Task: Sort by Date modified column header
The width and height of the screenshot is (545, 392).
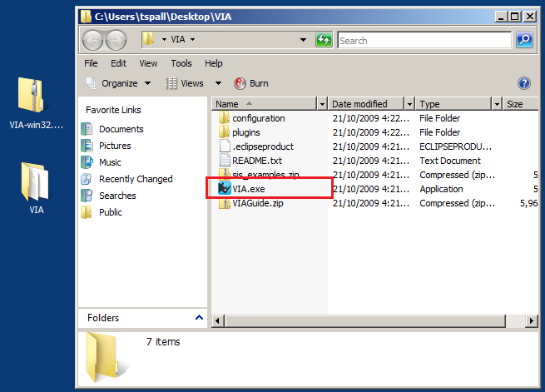Action: [366, 104]
